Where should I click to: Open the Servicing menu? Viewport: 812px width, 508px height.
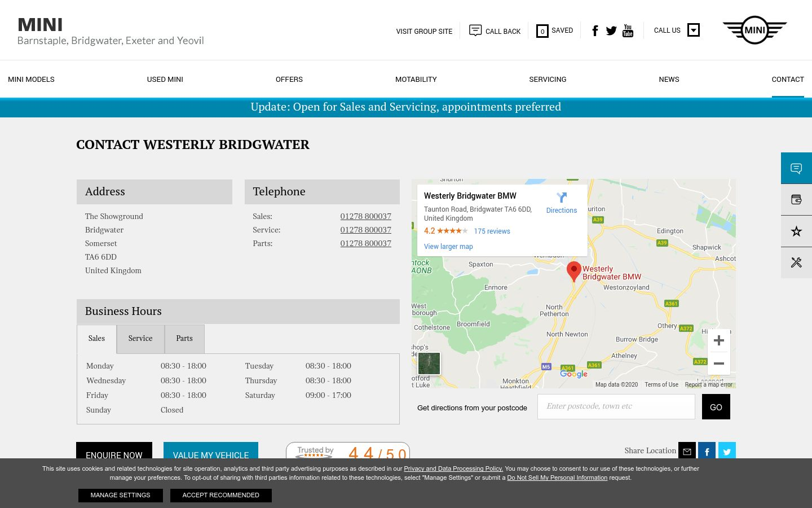pos(548,80)
